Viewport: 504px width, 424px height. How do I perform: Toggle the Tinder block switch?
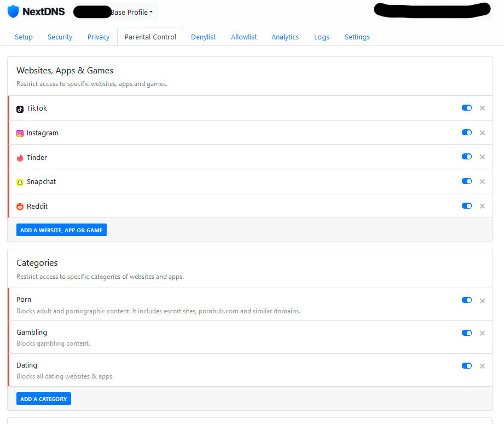pos(467,156)
